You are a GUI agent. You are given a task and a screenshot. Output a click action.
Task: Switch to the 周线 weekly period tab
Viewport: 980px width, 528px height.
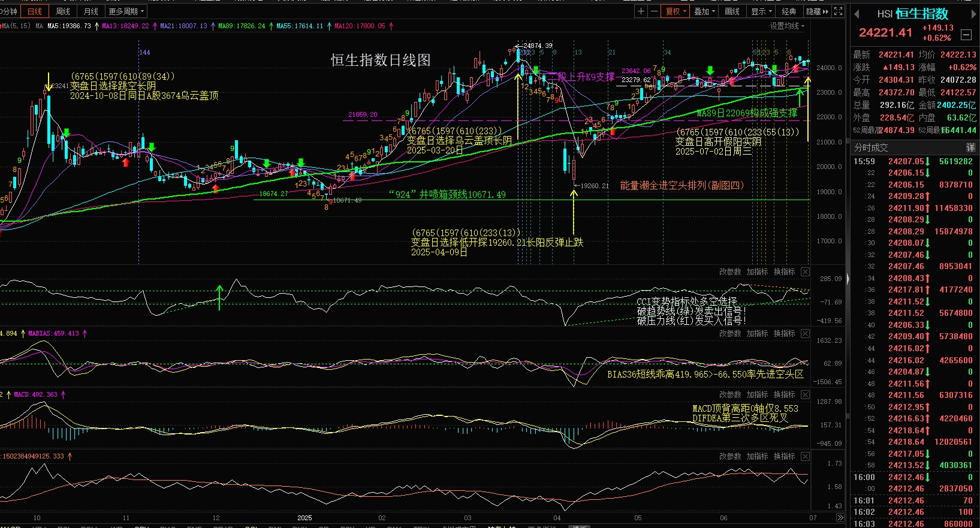pyautogui.click(x=63, y=11)
